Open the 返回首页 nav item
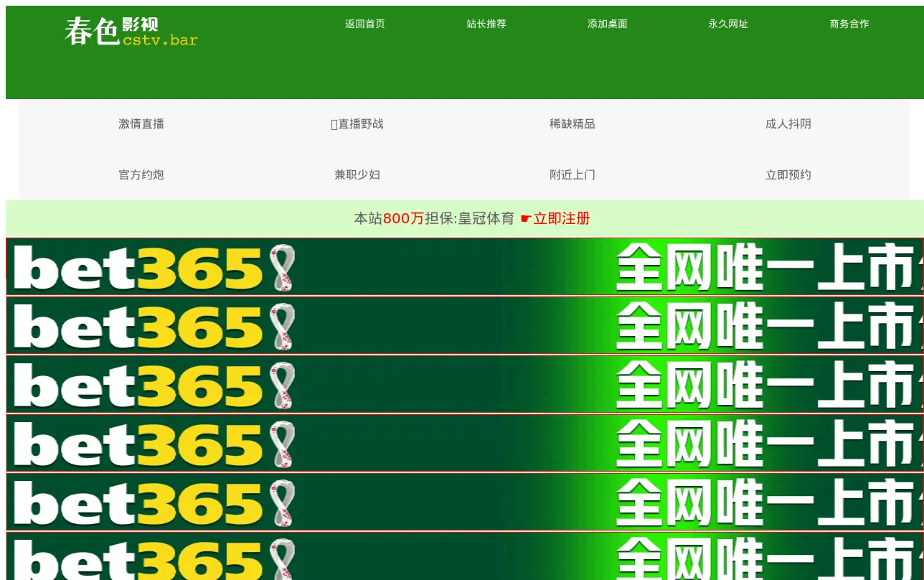Image resolution: width=924 pixels, height=580 pixels. [365, 24]
